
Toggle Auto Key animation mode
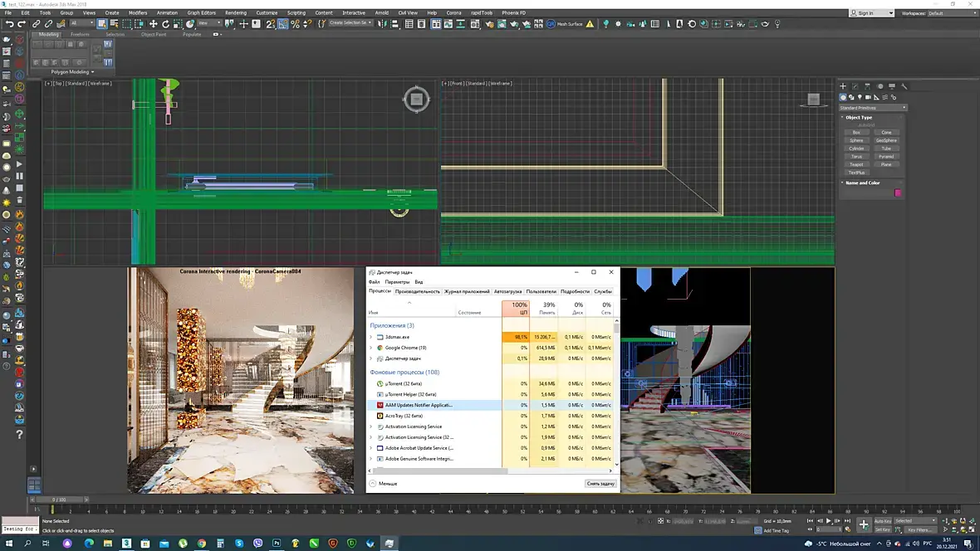(882, 521)
